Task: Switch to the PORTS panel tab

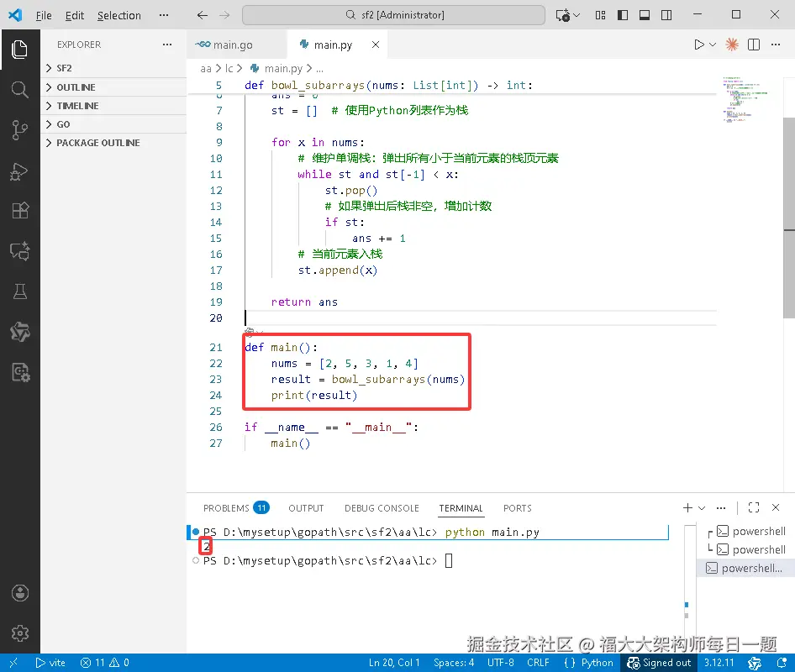Action: click(x=517, y=508)
